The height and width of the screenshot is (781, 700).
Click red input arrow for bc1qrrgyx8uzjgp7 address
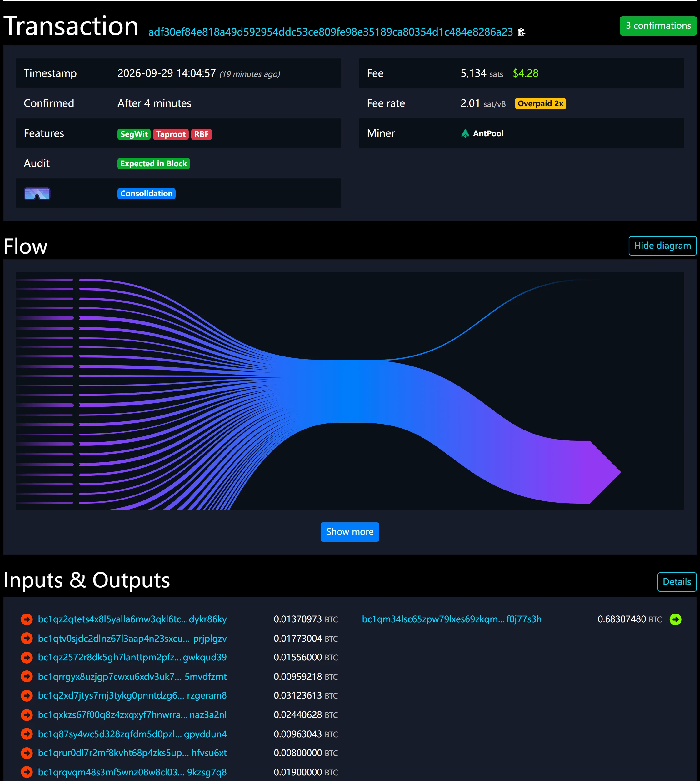point(27,676)
